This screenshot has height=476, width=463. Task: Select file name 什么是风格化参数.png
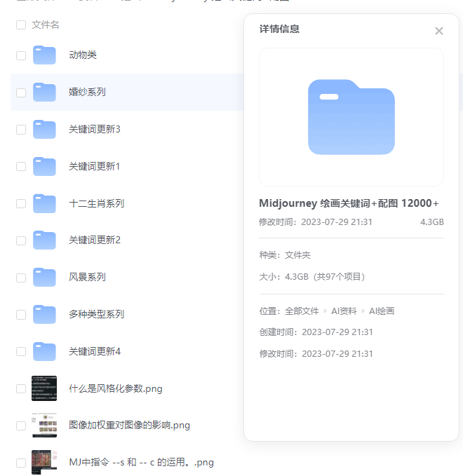116,388
